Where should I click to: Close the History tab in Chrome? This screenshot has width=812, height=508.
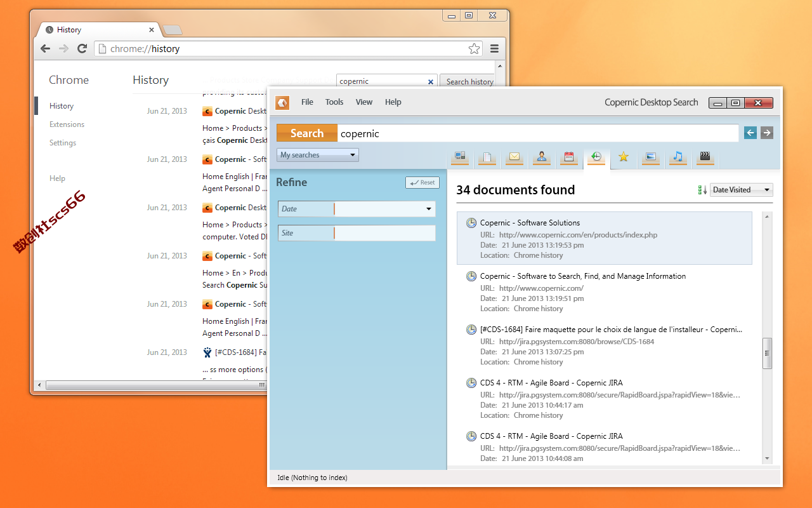pos(152,30)
